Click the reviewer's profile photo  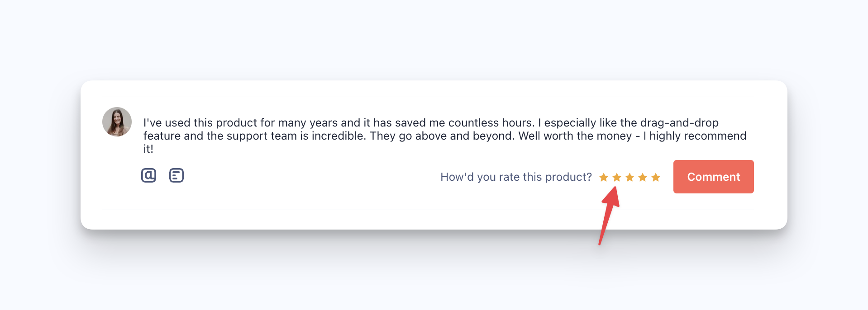(117, 122)
